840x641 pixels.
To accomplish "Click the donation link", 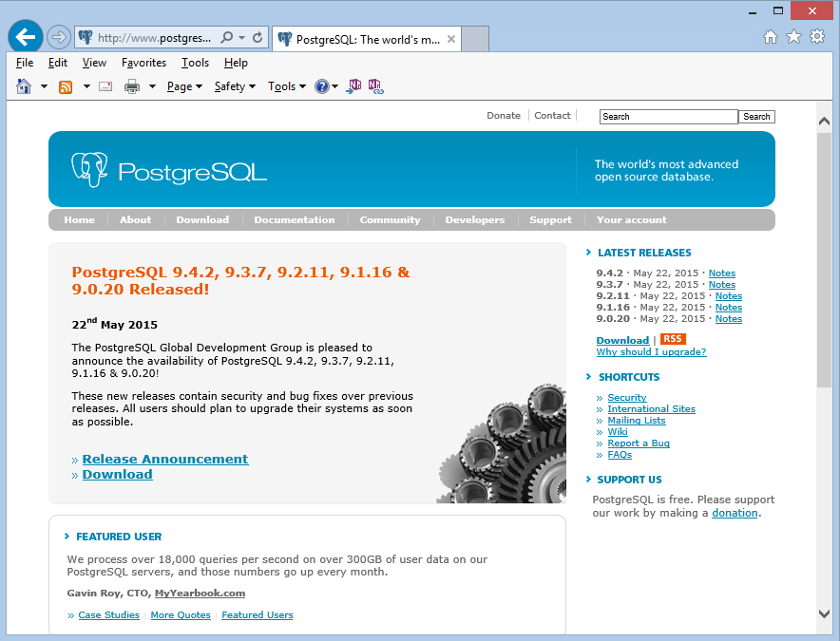I will pos(735,513).
